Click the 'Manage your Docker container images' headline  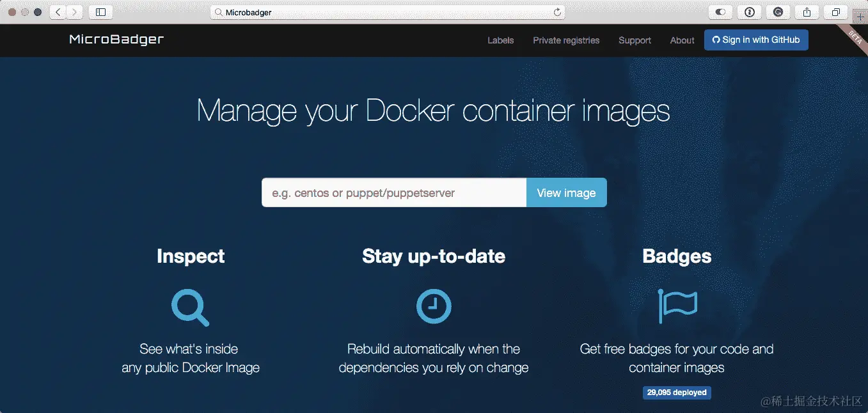coord(434,110)
